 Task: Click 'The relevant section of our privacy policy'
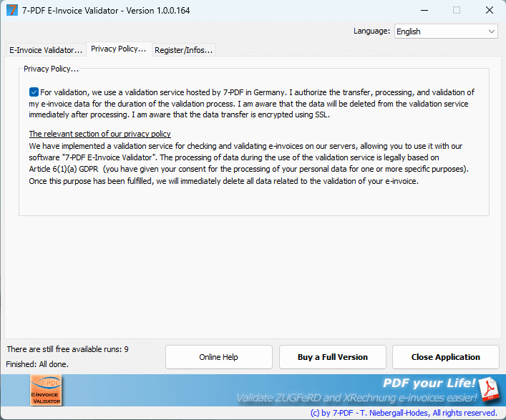(x=99, y=134)
